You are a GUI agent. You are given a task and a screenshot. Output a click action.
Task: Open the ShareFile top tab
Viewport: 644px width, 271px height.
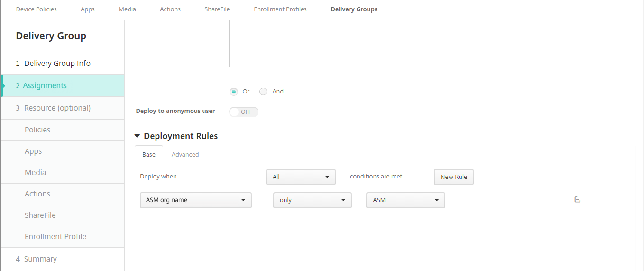(217, 9)
